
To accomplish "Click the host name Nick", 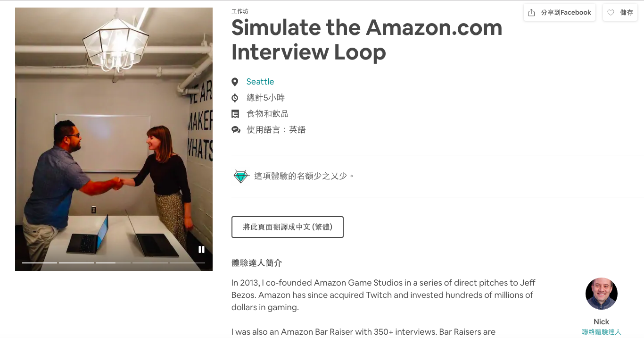I will pos(601,322).
